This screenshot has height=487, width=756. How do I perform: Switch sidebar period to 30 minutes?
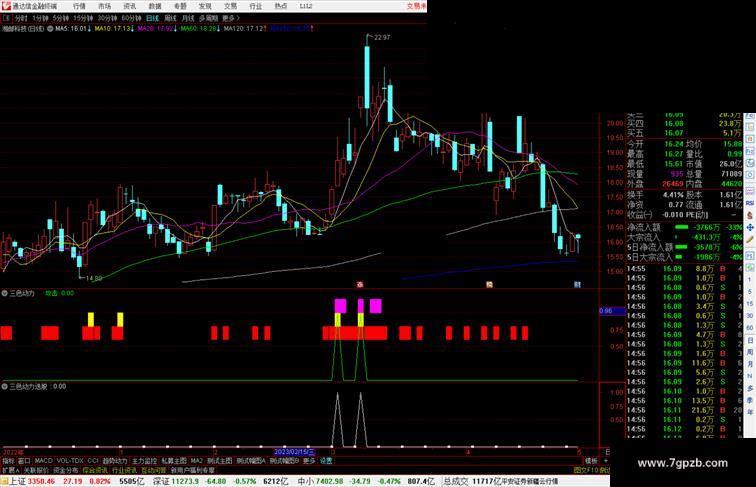point(750,316)
